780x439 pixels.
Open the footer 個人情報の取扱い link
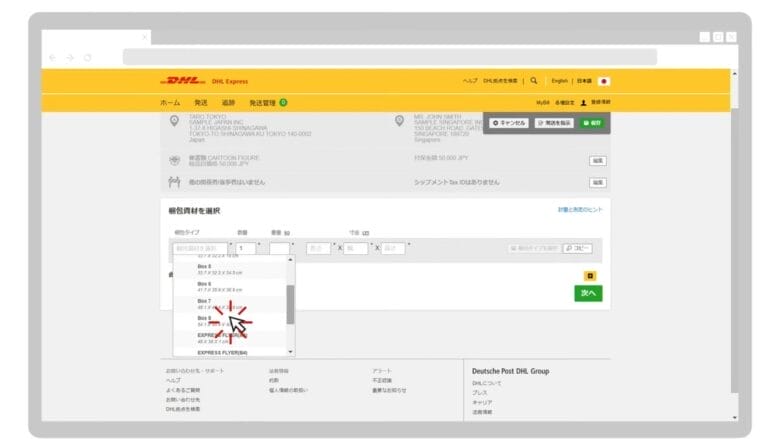click(x=289, y=390)
